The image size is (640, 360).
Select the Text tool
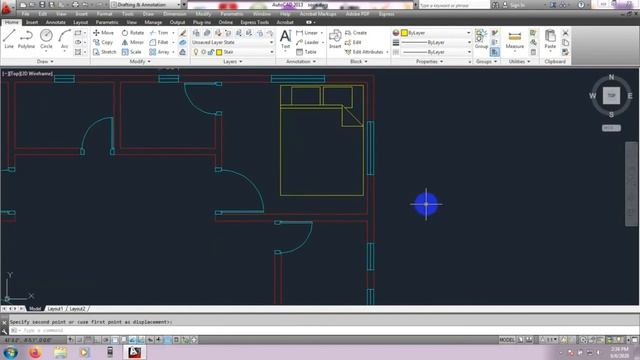[285, 39]
